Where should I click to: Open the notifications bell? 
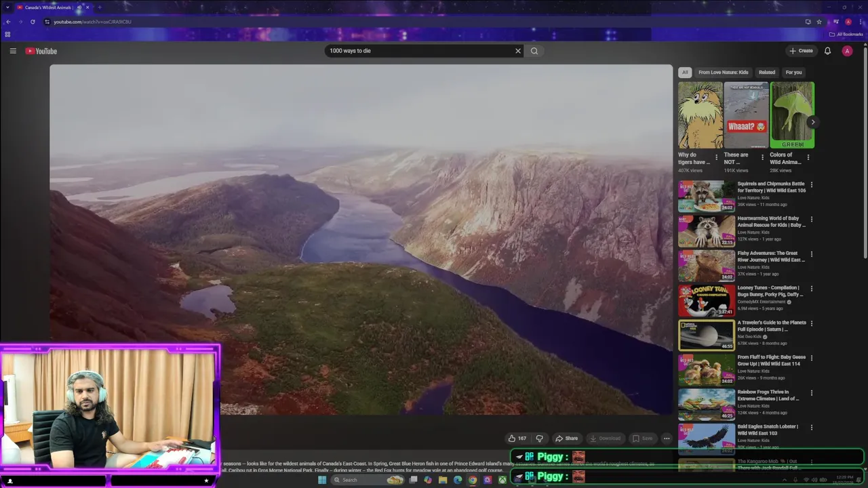(827, 51)
